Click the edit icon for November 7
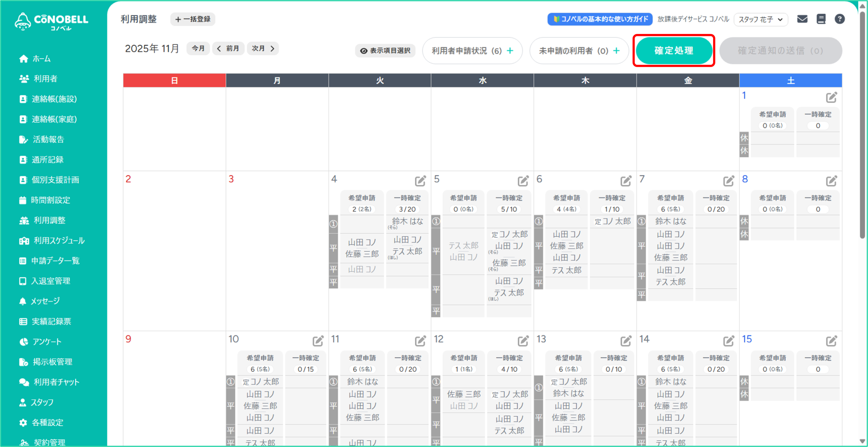 (x=728, y=181)
